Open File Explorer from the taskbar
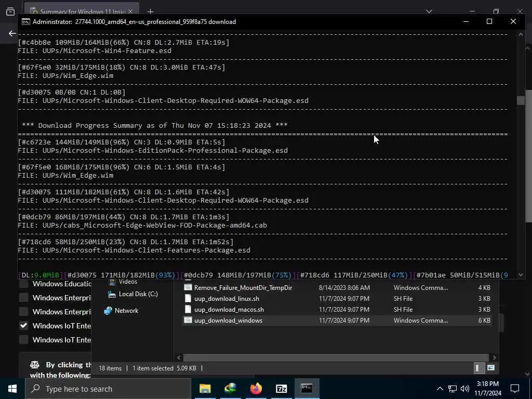This screenshot has height=399, width=532. pos(205,389)
